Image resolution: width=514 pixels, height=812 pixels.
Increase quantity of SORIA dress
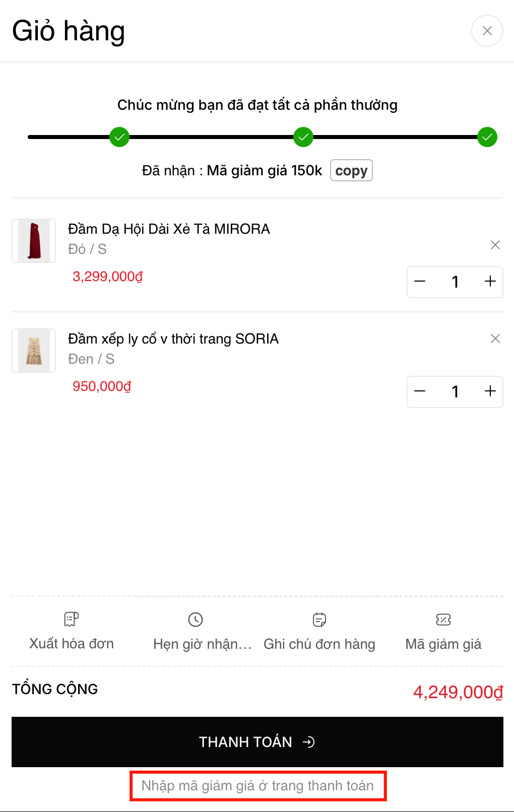coord(490,391)
